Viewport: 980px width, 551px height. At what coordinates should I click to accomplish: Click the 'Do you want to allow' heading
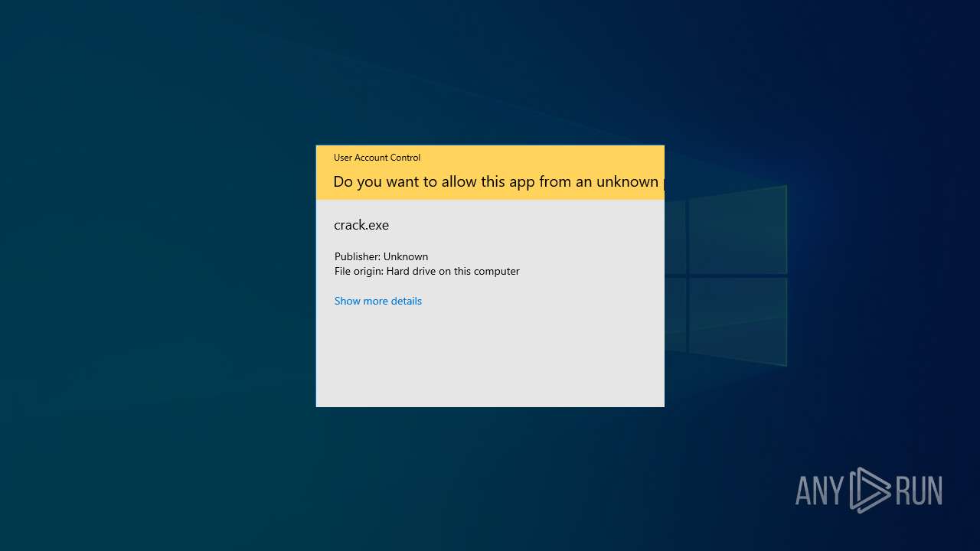point(498,181)
